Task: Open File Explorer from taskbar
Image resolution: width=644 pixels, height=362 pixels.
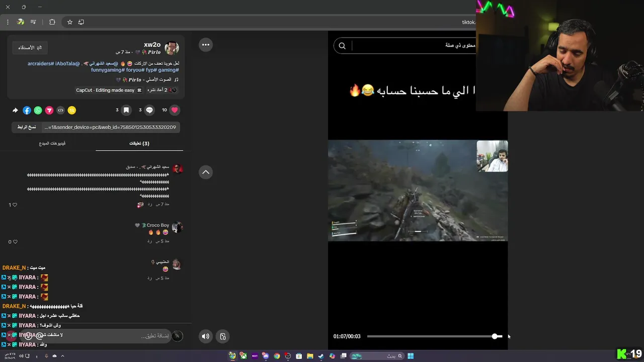Action: point(310,356)
